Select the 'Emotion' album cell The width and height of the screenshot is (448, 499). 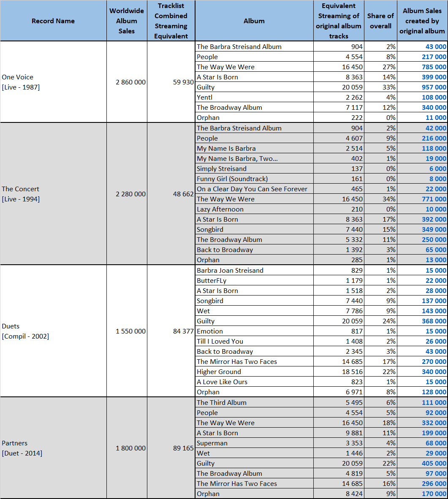[x=254, y=331]
